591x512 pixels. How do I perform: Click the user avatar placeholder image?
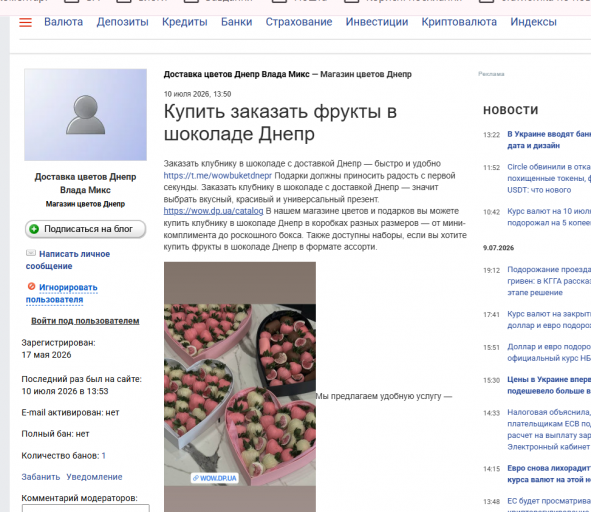(x=86, y=115)
